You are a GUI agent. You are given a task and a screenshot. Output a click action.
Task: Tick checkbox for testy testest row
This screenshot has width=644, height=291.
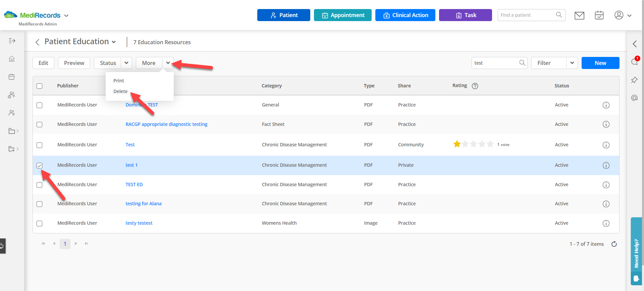point(40,223)
